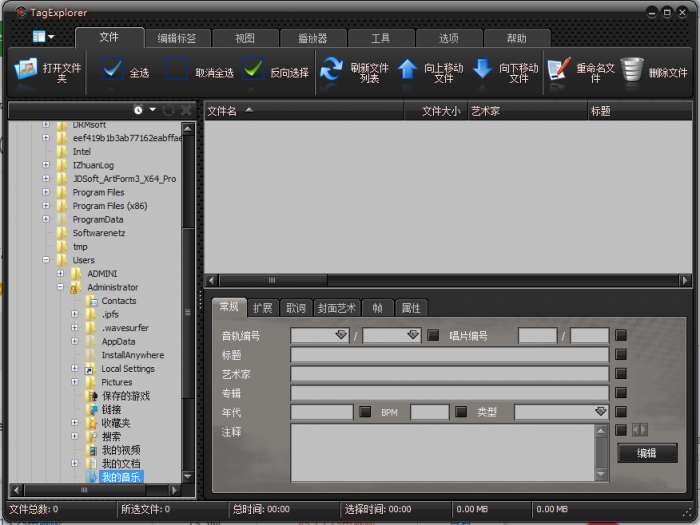
Task: Enable the checkbox right of 年代 field
Action: coord(365,412)
